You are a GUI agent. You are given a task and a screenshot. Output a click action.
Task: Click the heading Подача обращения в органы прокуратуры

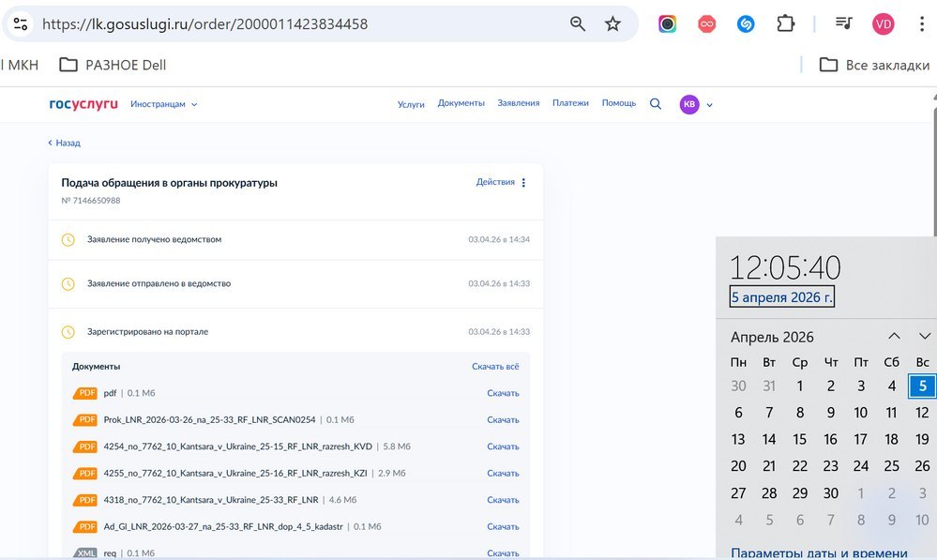(169, 183)
